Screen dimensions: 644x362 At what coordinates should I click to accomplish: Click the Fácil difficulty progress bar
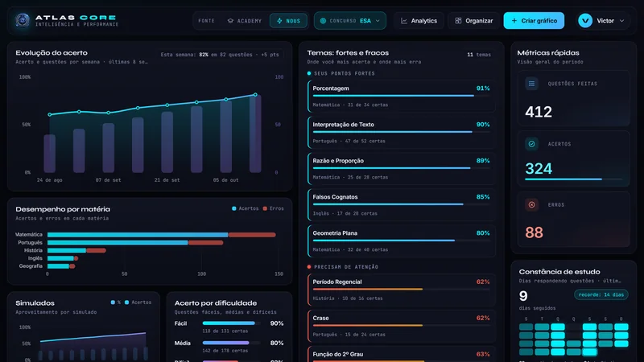coord(231,323)
